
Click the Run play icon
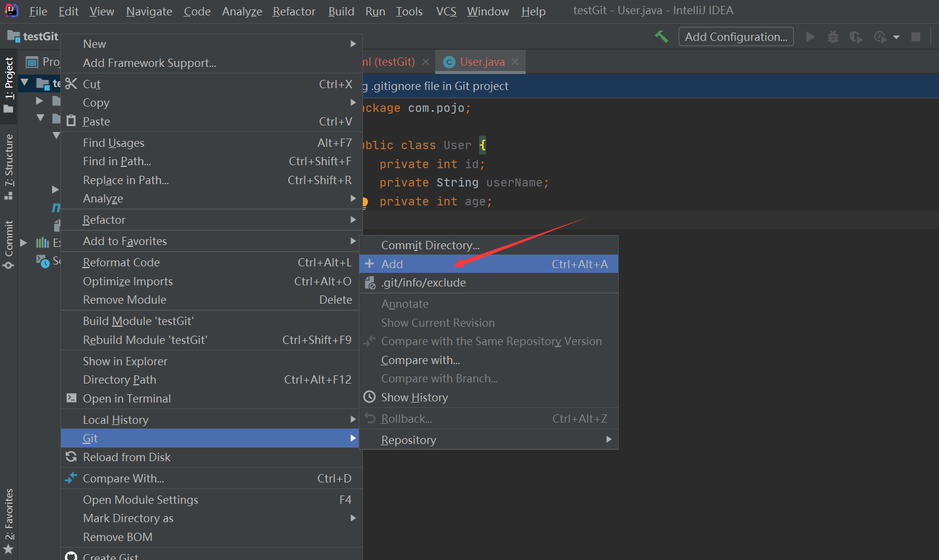811,37
